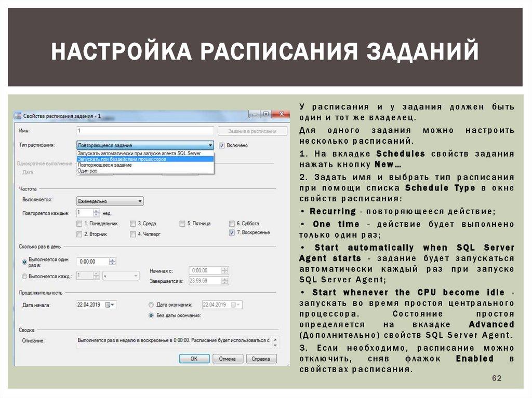Enable the '5. Пятница' checkbox
The height and width of the screenshot is (398, 532).
pyautogui.click(x=182, y=224)
